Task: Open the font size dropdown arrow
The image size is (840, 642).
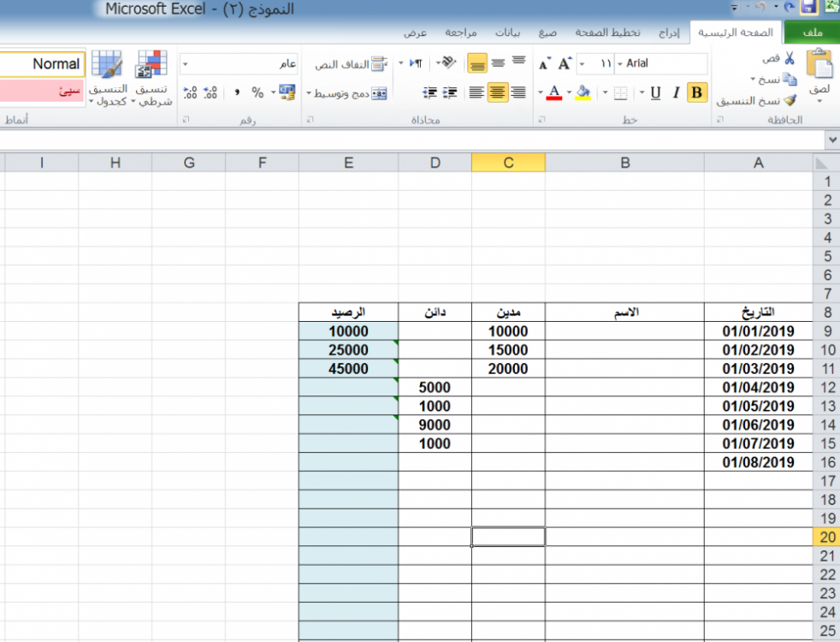Action: [x=582, y=64]
